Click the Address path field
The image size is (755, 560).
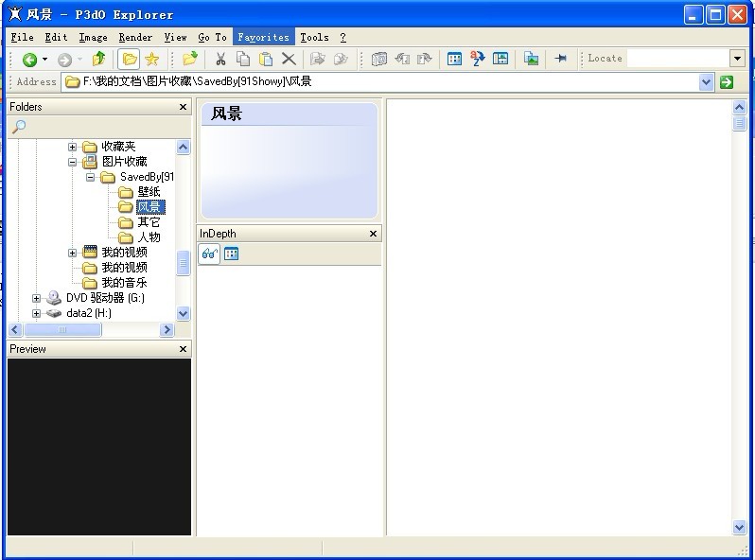click(380, 82)
